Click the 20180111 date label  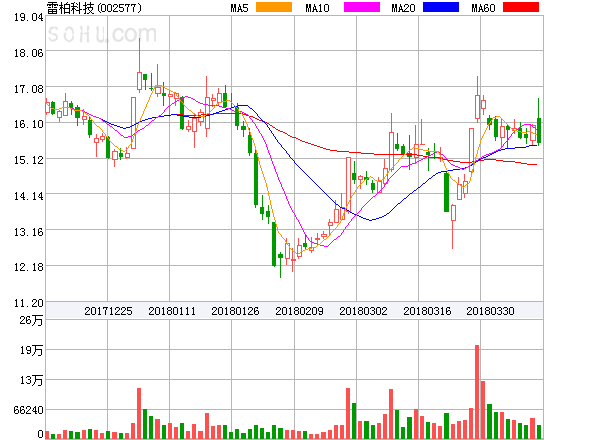(x=172, y=311)
